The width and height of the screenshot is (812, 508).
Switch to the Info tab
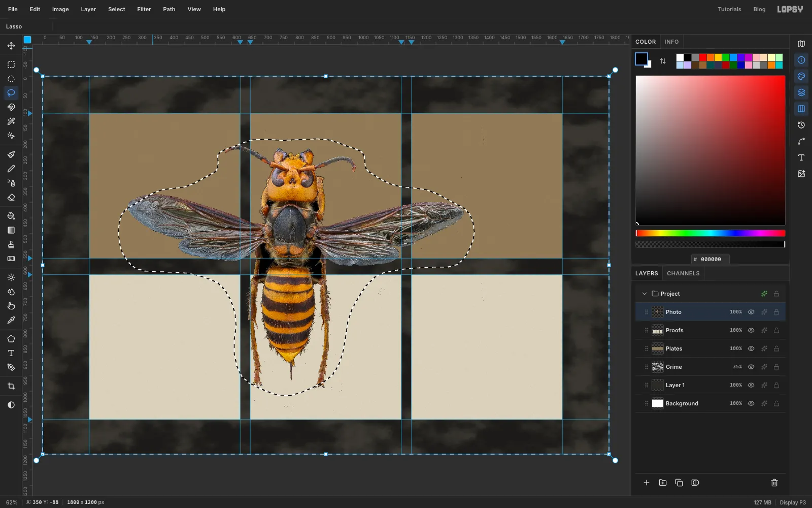tap(671, 42)
